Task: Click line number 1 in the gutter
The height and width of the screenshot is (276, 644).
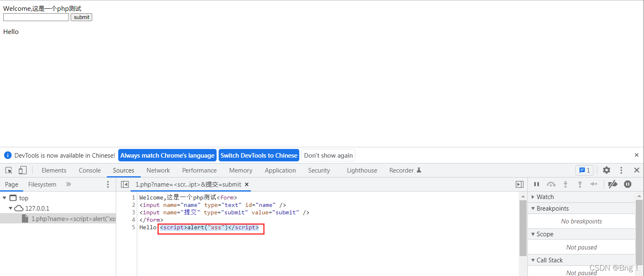Action: pos(134,197)
